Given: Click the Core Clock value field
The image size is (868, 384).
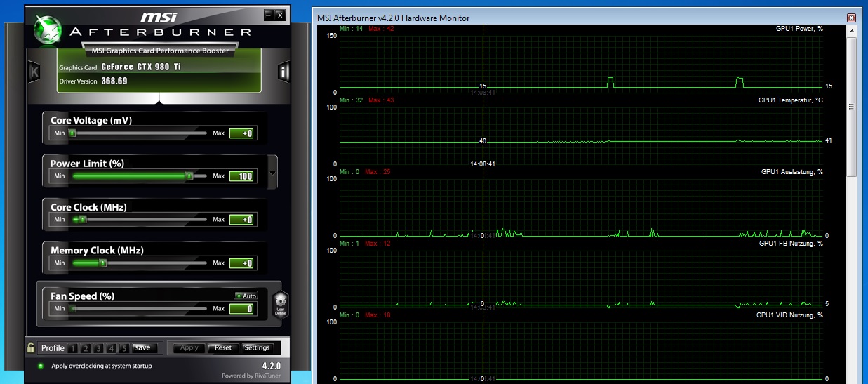Looking at the screenshot, I should 241,220.
